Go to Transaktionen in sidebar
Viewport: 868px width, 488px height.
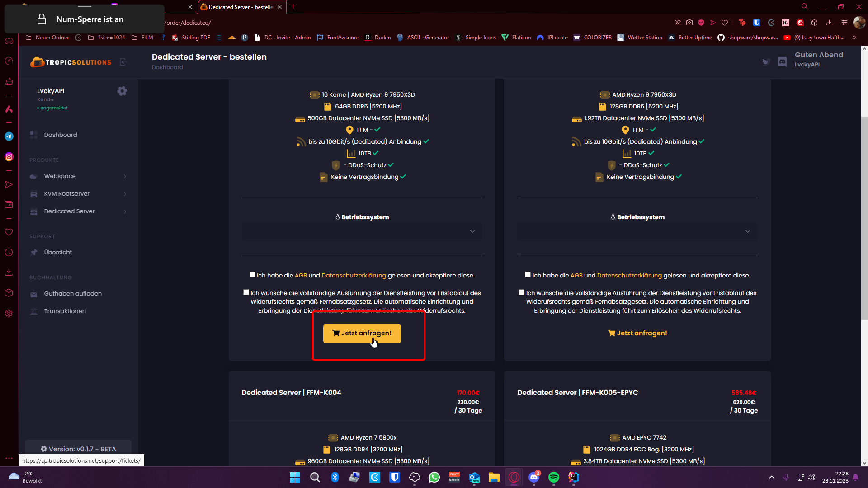65,311
